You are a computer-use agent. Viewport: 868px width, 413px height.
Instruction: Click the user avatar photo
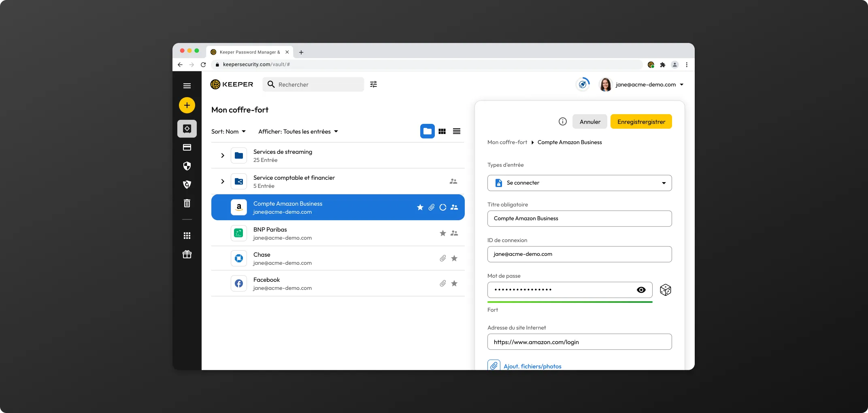tap(605, 84)
